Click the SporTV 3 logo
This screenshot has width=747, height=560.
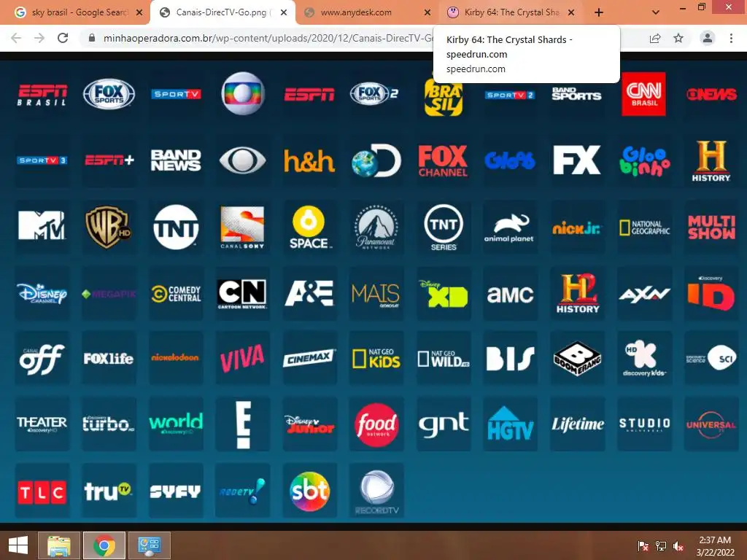point(42,160)
